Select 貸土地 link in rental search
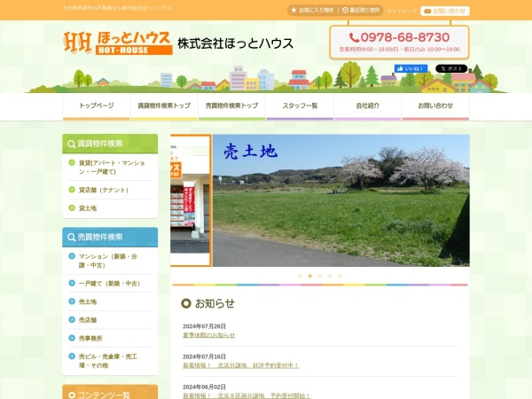The image size is (532, 399). coord(88,208)
